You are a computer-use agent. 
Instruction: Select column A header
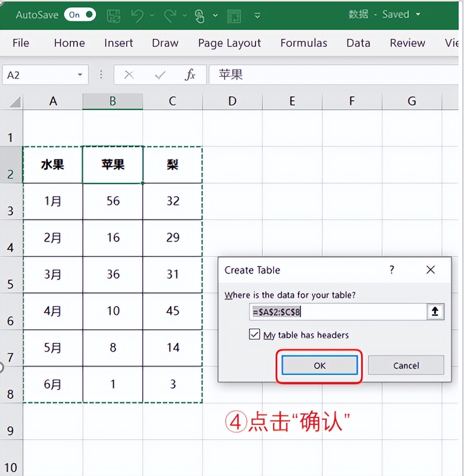pyautogui.click(x=53, y=101)
